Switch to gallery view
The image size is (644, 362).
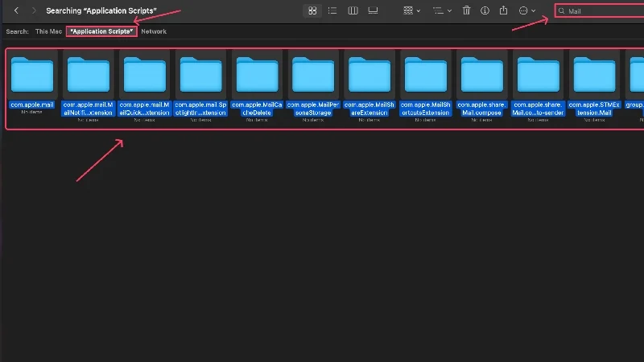pyautogui.click(x=373, y=10)
